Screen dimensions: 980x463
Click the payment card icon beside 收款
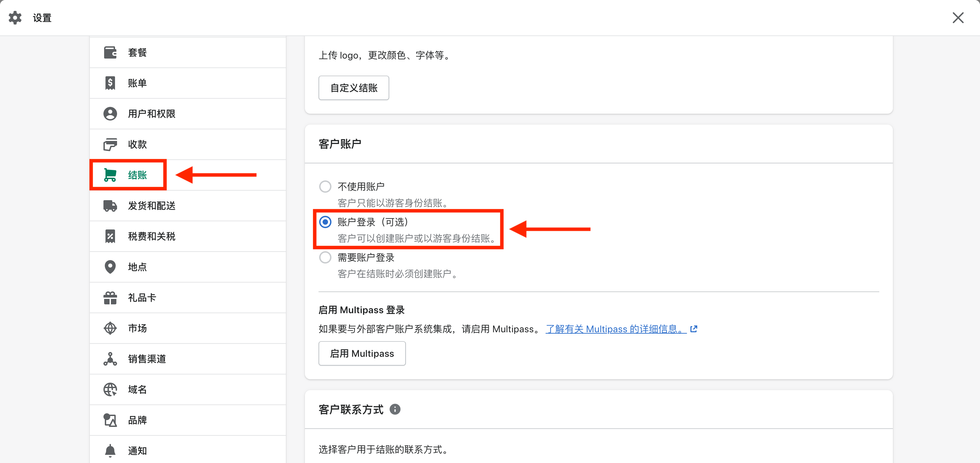coord(110,144)
